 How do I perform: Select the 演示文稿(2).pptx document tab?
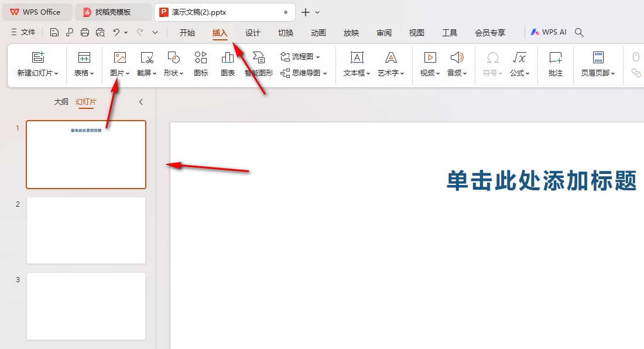tap(224, 12)
